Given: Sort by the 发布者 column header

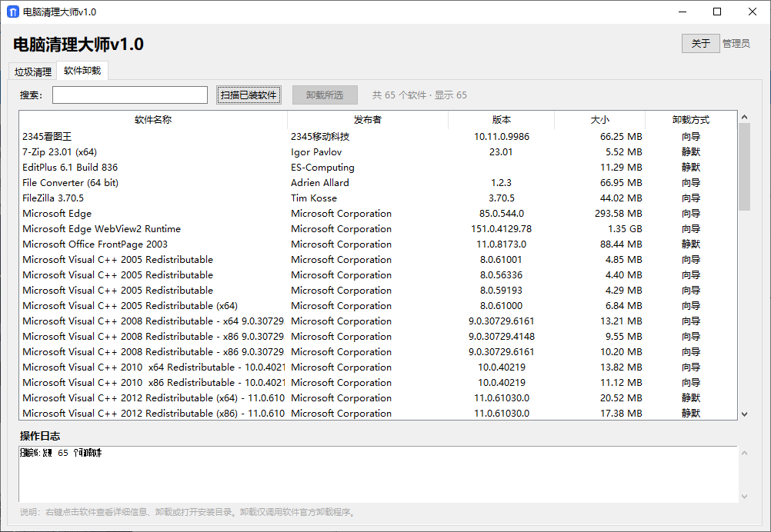Looking at the screenshot, I should pos(367,119).
